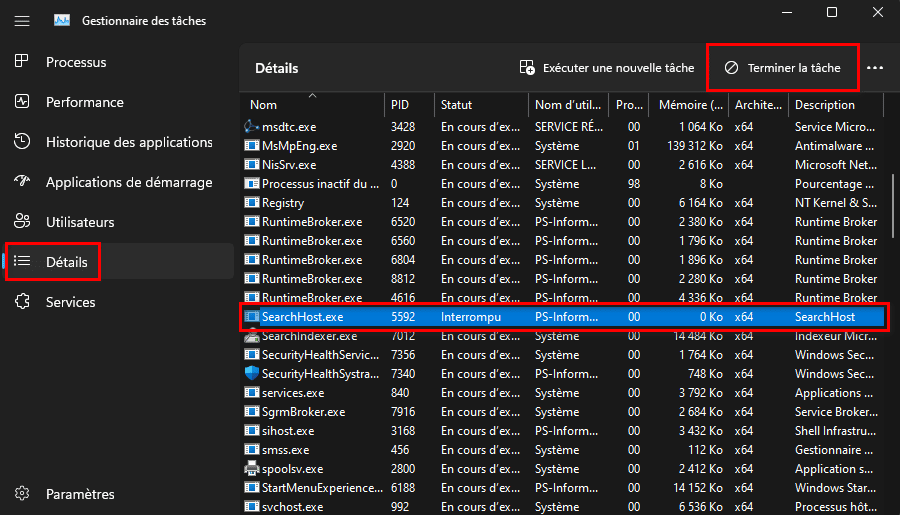Click Terminer la tâche button

782,68
